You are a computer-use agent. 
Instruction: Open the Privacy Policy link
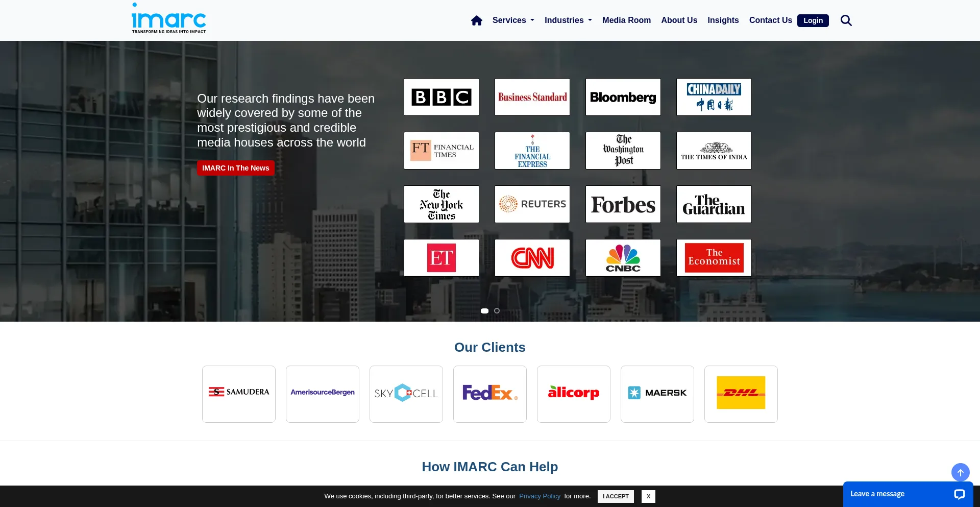[x=540, y=496]
